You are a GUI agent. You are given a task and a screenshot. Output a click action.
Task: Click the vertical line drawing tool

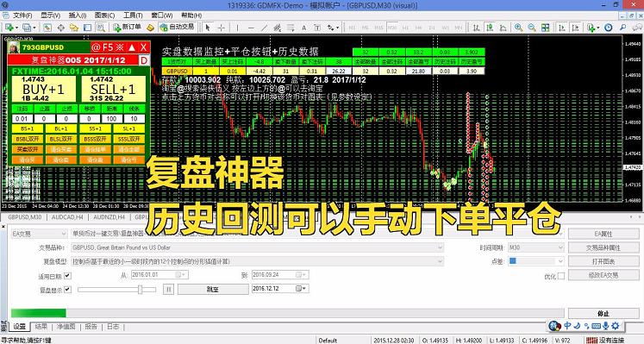click(237, 28)
